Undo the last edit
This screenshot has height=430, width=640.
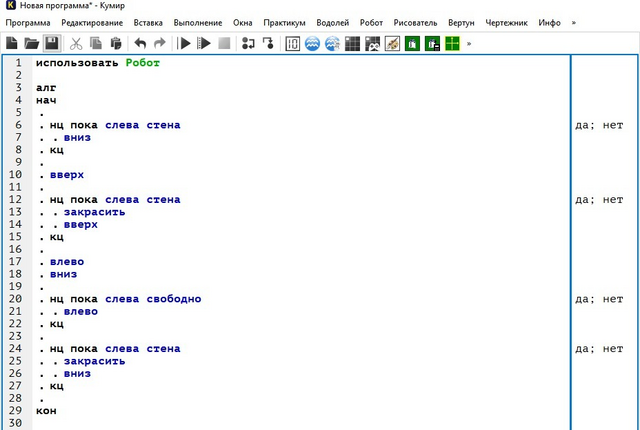(140, 43)
